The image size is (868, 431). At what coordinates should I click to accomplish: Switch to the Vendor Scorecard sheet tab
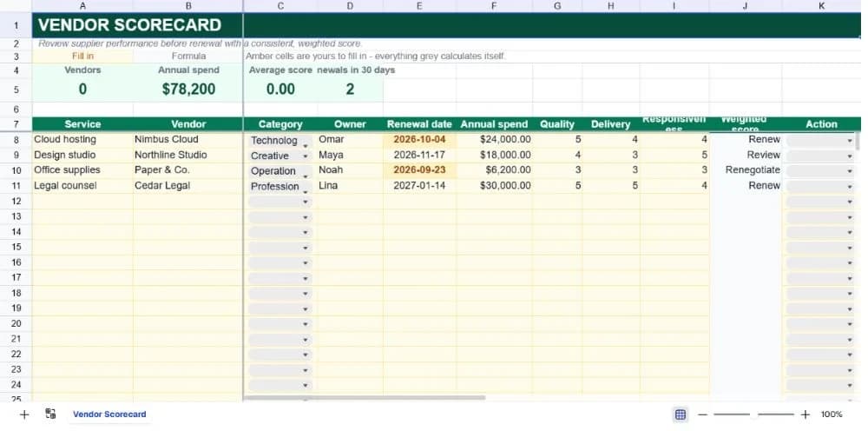click(109, 414)
